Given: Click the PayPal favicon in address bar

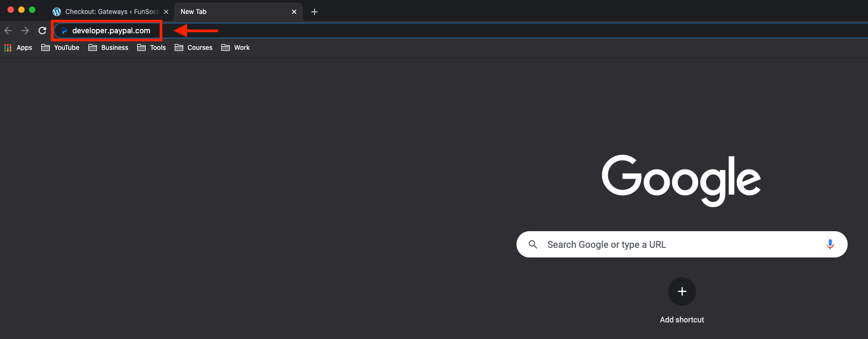Looking at the screenshot, I should coord(64,31).
